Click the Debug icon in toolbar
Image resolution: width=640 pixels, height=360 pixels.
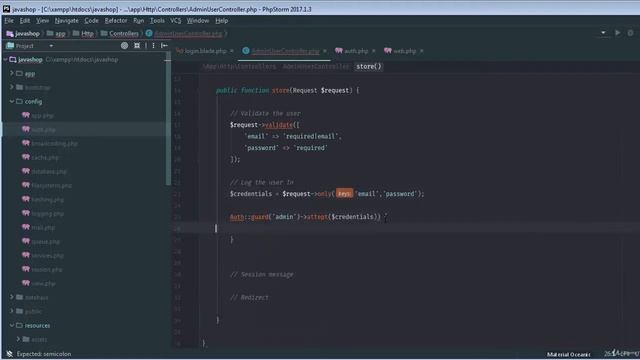point(631,33)
